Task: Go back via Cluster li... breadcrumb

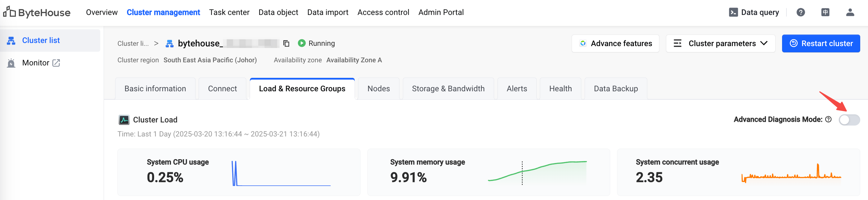Action: (133, 44)
